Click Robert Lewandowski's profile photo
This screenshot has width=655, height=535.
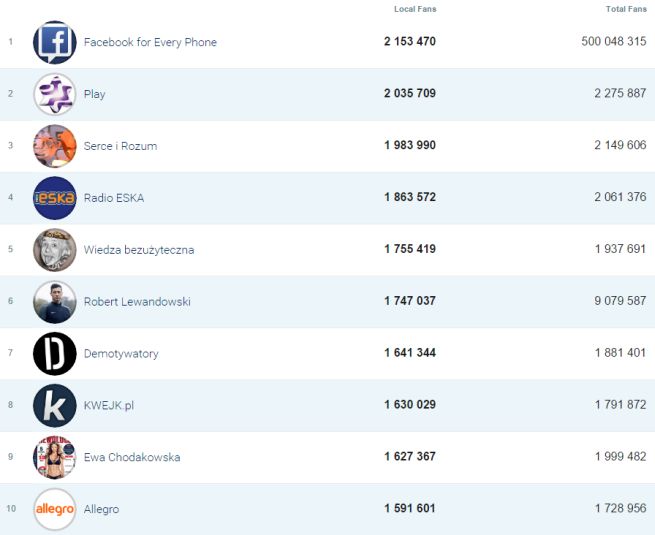54,302
